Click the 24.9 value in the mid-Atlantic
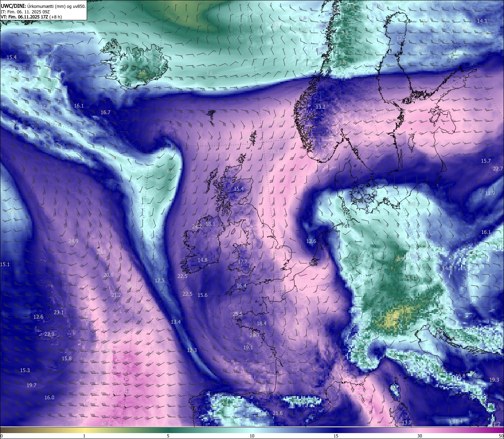The width and height of the screenshot is (504, 439). (73, 241)
